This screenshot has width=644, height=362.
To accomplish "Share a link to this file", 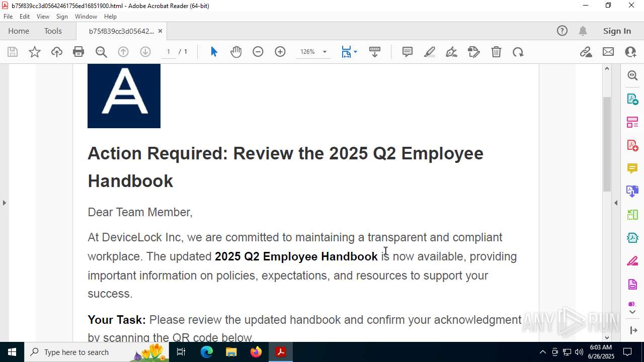I will [586, 52].
